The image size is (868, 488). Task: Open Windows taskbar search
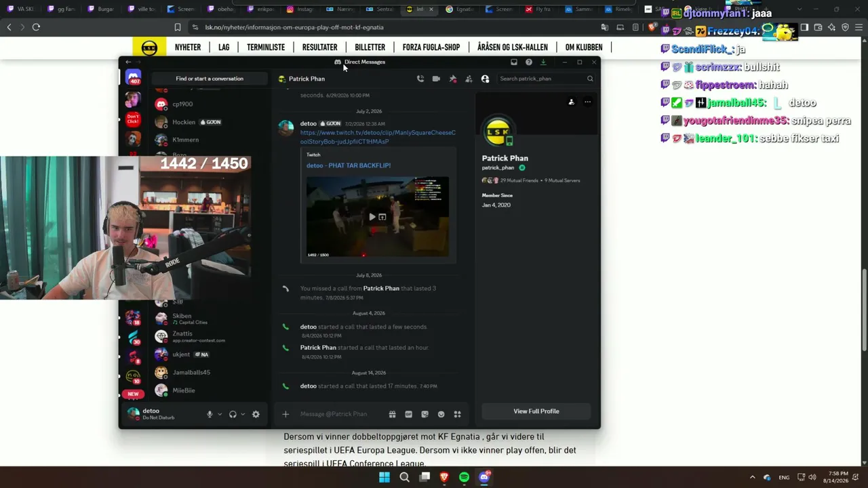pyautogui.click(x=404, y=477)
